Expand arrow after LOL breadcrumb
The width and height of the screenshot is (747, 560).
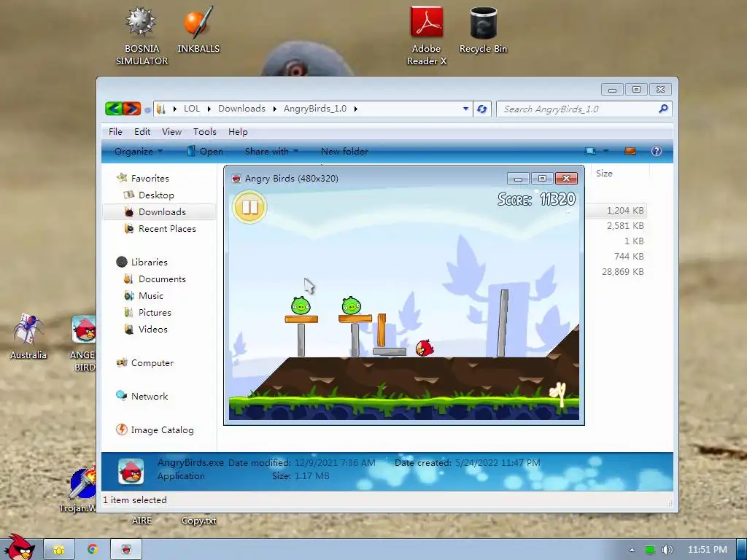click(209, 109)
